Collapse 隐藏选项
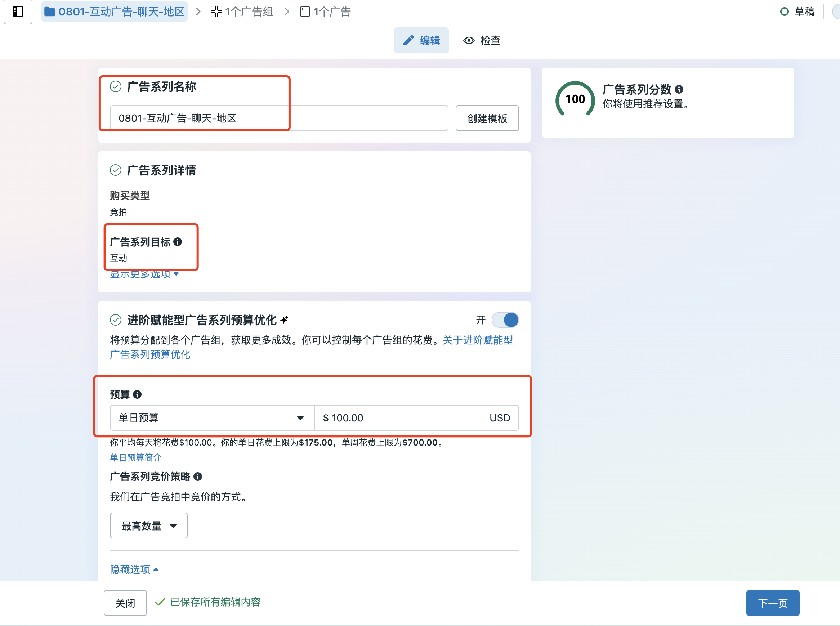The width and height of the screenshot is (840, 626). click(x=134, y=569)
